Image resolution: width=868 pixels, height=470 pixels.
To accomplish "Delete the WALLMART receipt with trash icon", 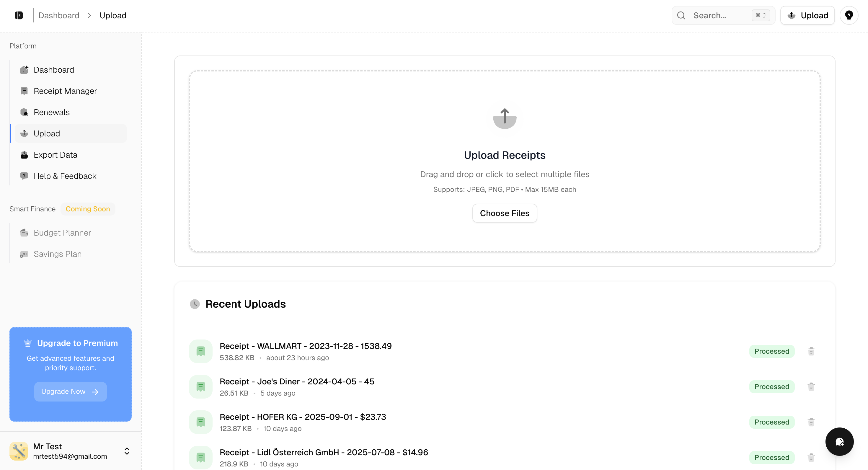I will pyautogui.click(x=811, y=351).
